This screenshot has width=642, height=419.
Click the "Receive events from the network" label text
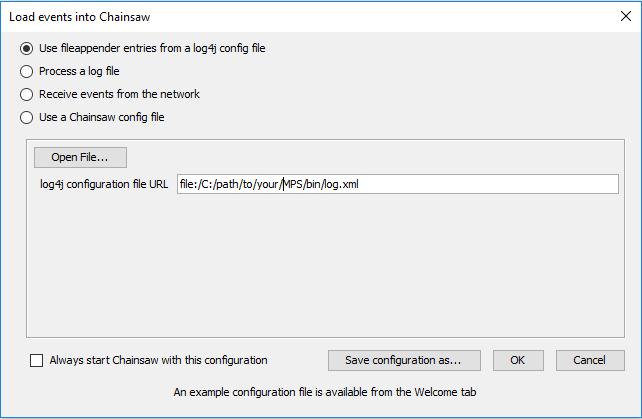[119, 94]
